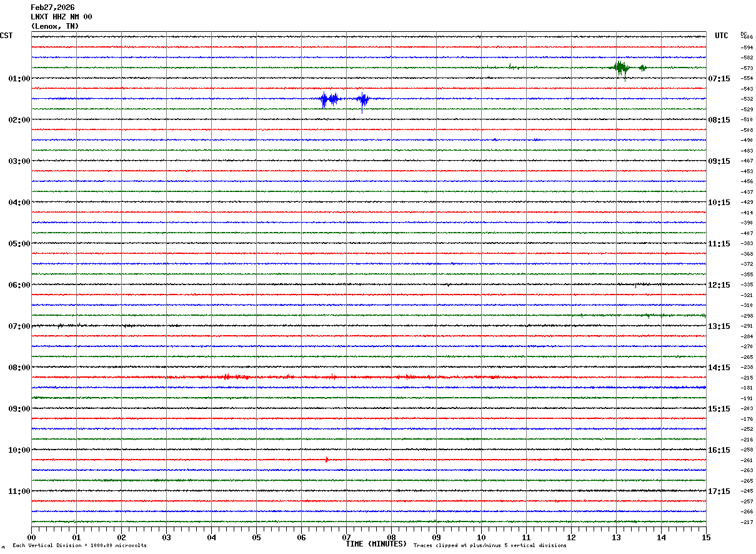Click the 15 minute tick label on the x-axis
Screen dimensions: 756x554
(706, 537)
